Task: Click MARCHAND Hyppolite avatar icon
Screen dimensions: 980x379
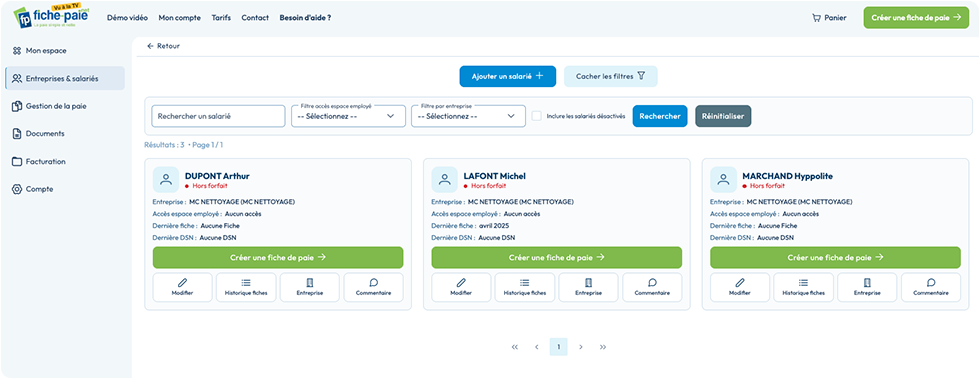Action: click(x=723, y=179)
